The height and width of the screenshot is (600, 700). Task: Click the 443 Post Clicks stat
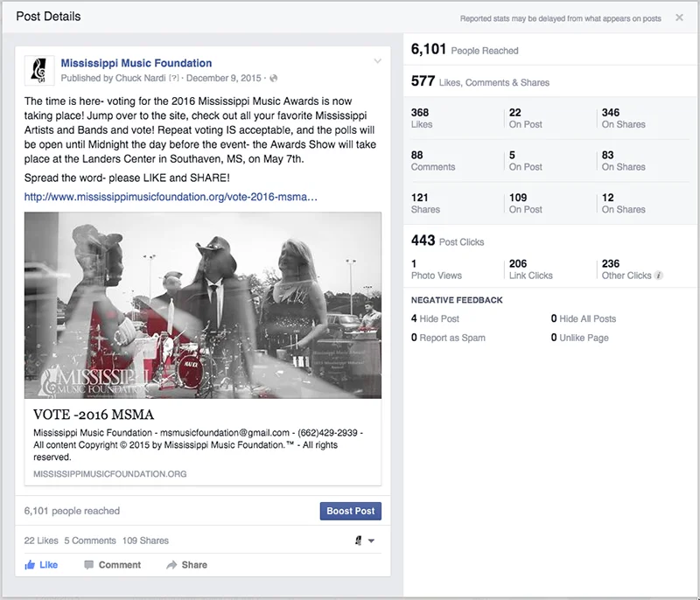tap(447, 241)
